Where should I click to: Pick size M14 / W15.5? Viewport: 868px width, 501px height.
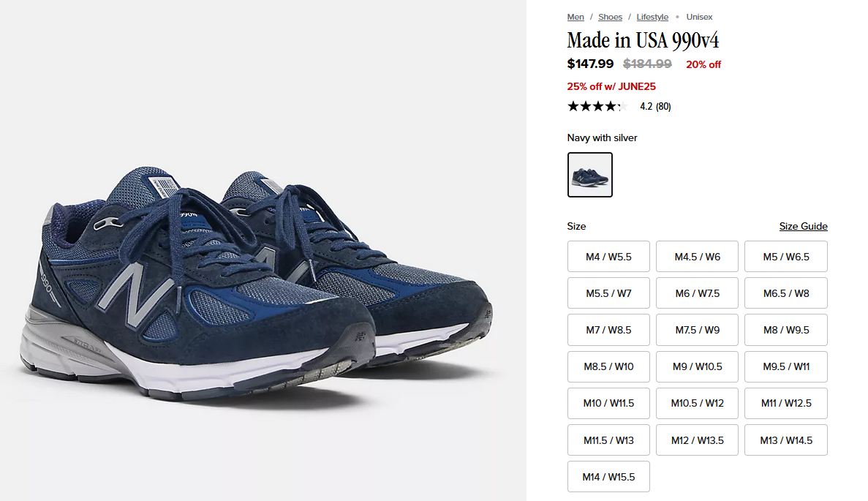point(608,477)
